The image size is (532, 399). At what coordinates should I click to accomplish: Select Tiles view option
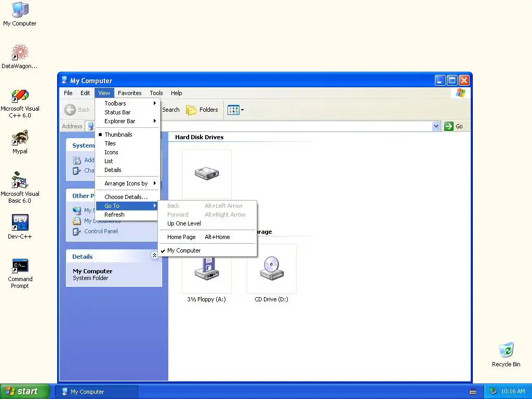coord(128,143)
